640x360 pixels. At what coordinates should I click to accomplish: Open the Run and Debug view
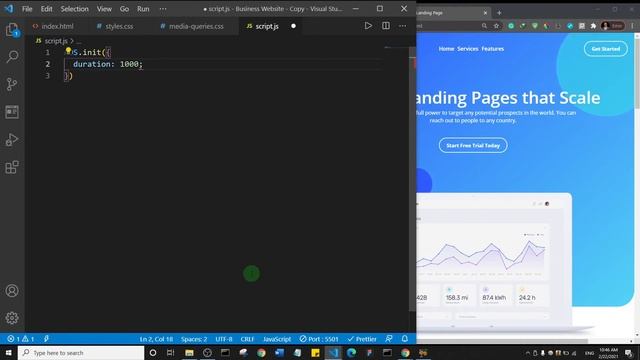click(12, 140)
